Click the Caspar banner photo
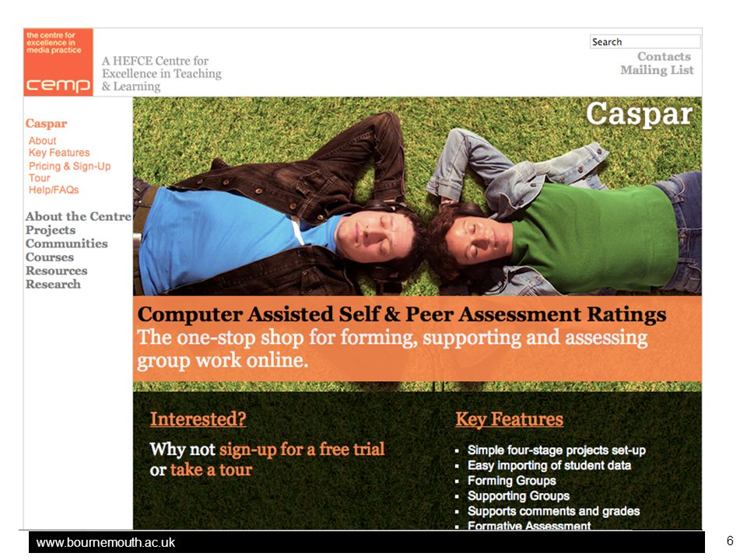747x560 pixels. coord(417,196)
